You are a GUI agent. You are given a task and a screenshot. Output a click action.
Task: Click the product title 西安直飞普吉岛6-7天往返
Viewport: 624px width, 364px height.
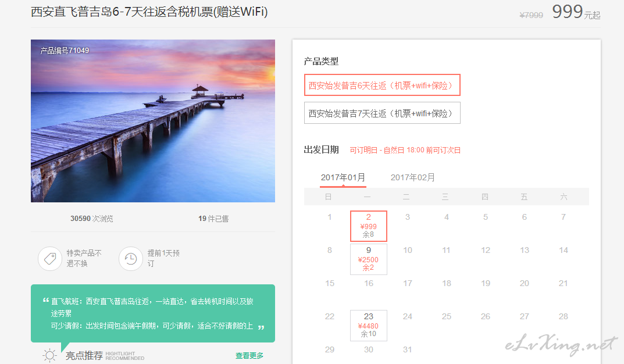click(149, 12)
